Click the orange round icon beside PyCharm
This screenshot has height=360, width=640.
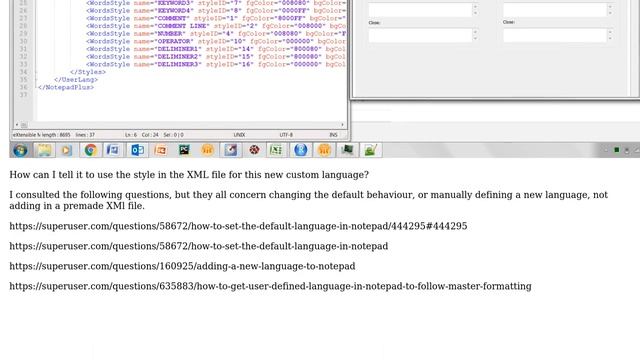pyautogui.click(x=207, y=150)
